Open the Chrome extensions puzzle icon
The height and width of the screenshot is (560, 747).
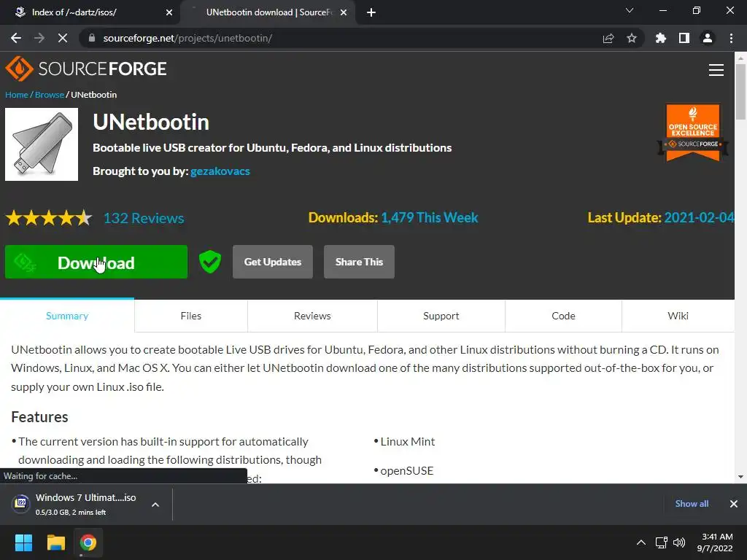[x=661, y=38]
